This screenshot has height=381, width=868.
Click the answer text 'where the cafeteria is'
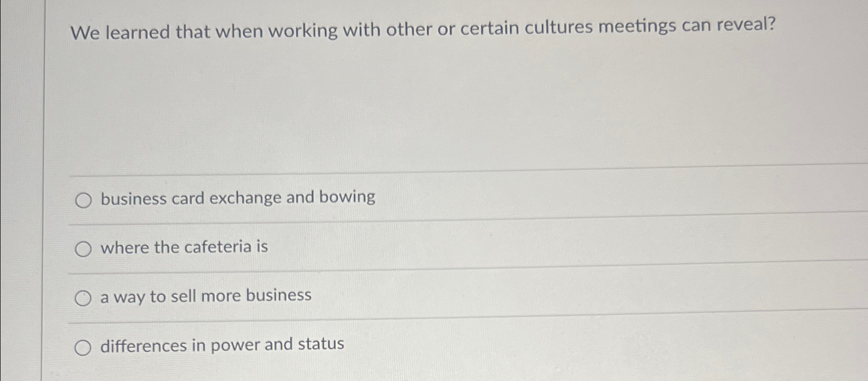[x=184, y=247]
